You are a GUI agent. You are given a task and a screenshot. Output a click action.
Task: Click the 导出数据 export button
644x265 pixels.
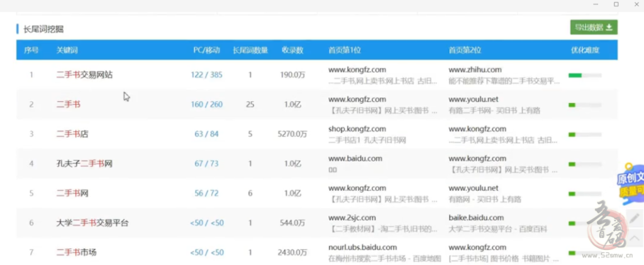point(594,28)
